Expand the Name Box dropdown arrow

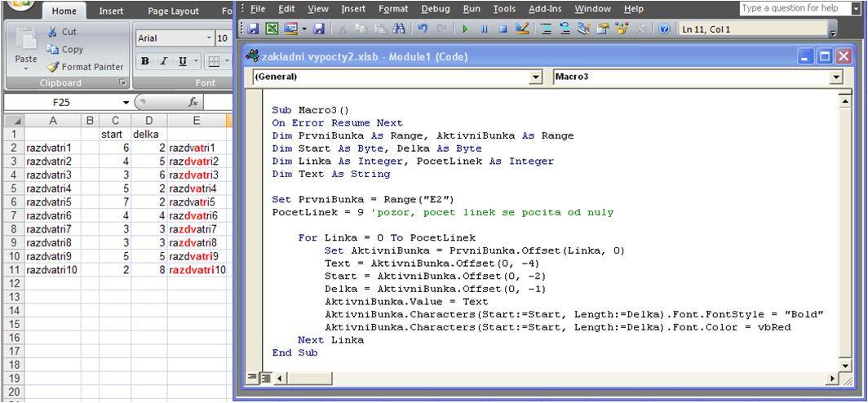click(126, 103)
